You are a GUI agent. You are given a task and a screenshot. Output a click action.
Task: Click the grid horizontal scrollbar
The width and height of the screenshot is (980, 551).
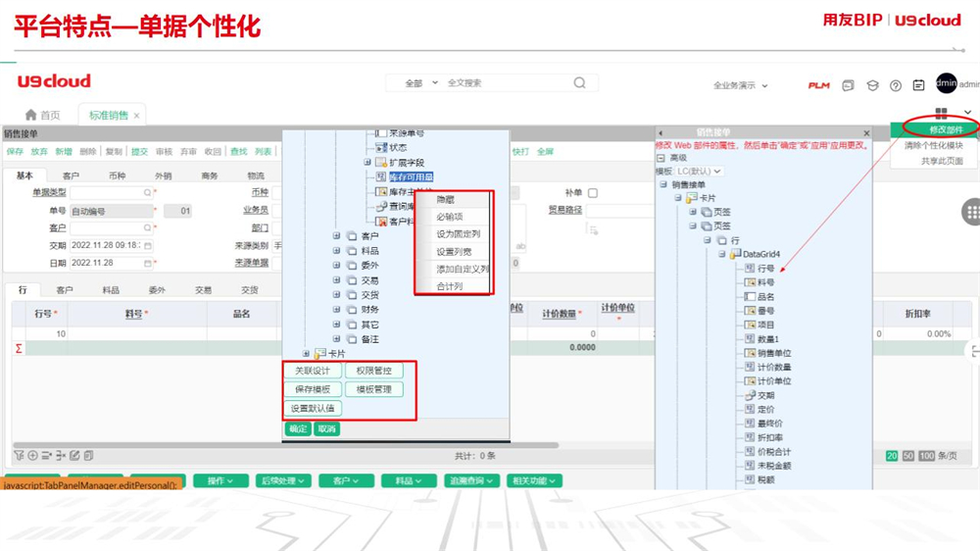pos(285,445)
